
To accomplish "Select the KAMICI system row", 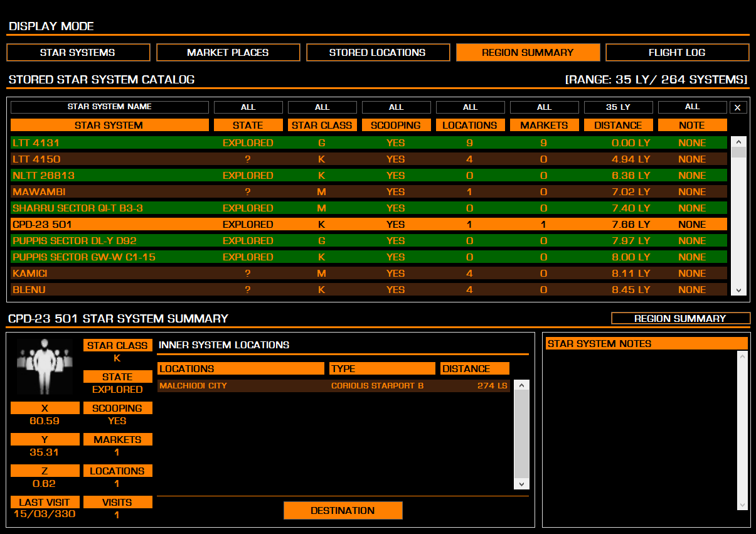I will tap(369, 273).
